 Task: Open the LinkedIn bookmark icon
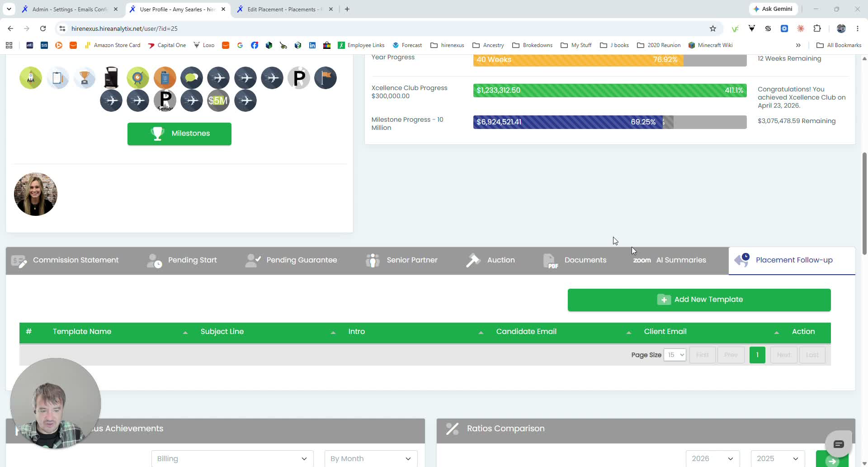tap(312, 45)
